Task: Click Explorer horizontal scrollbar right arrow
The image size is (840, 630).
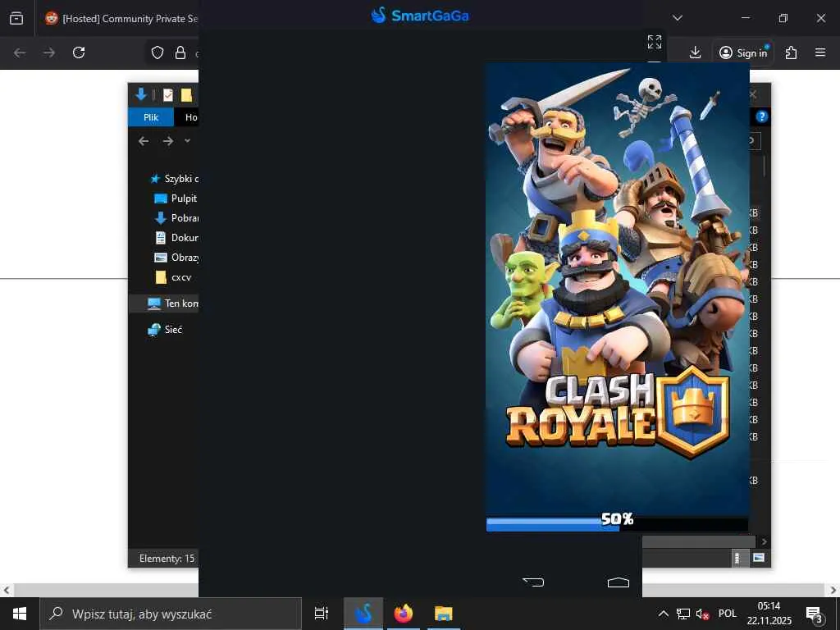Action: tap(764, 541)
